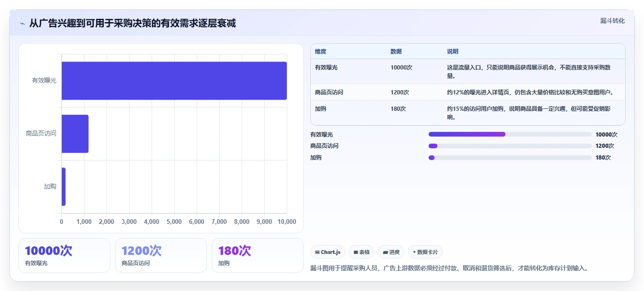Click the 商品页访问 bar in the chart

coord(75,134)
